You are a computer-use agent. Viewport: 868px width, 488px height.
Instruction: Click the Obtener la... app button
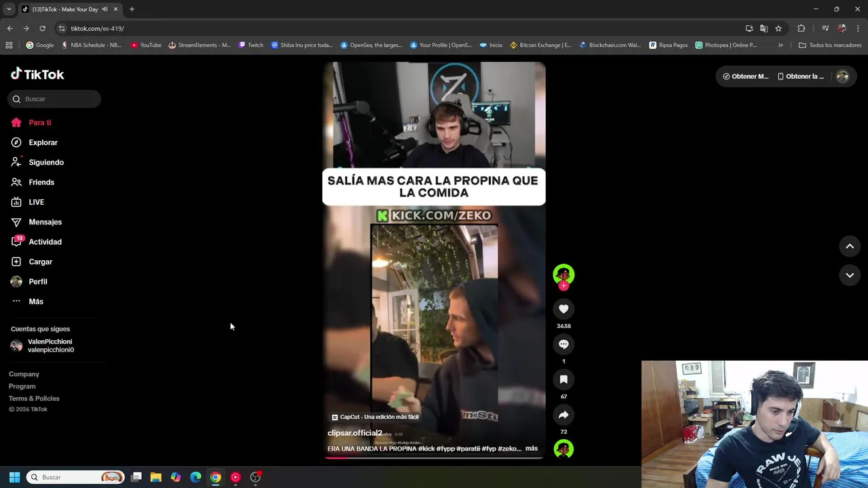[x=801, y=77]
